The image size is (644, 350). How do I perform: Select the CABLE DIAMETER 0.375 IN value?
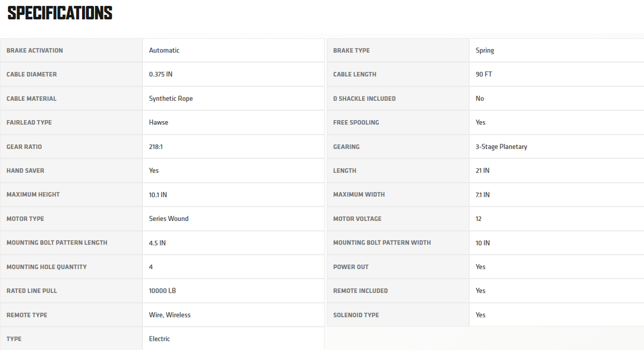point(161,75)
